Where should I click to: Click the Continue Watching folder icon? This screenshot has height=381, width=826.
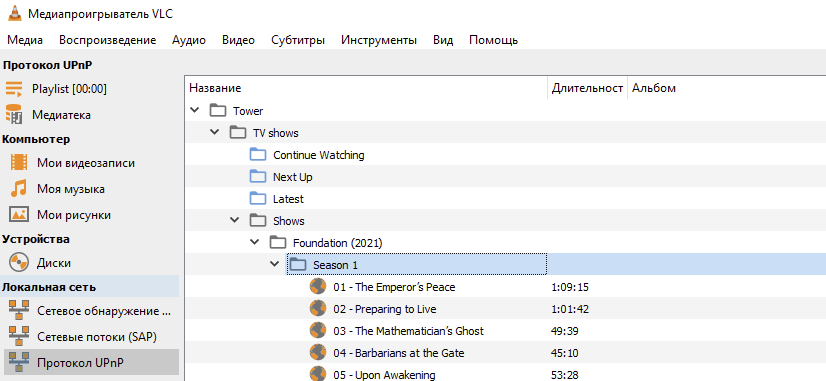pyautogui.click(x=258, y=155)
